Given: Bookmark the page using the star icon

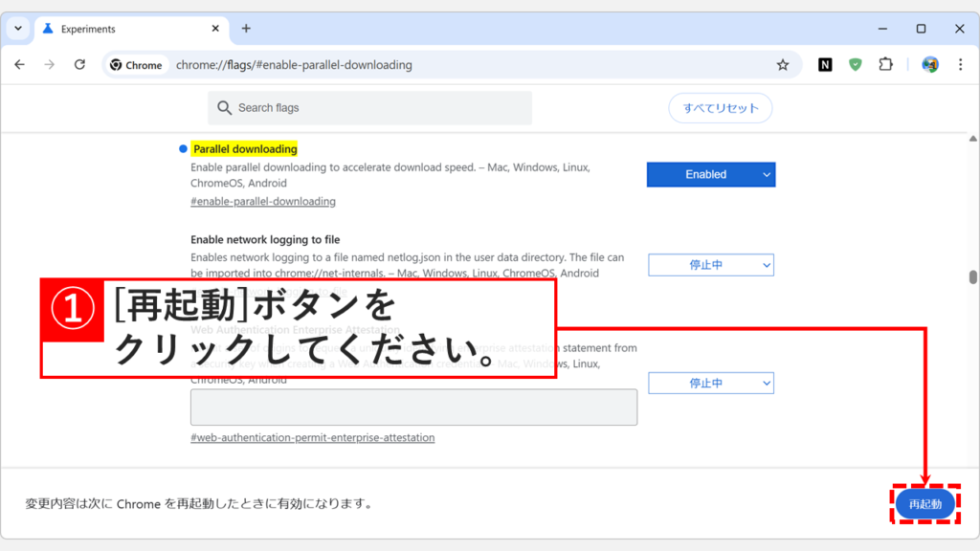Looking at the screenshot, I should click(784, 64).
